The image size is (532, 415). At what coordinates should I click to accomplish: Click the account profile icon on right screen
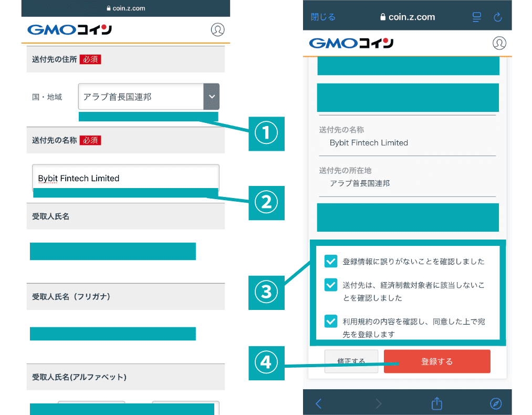[x=499, y=43]
